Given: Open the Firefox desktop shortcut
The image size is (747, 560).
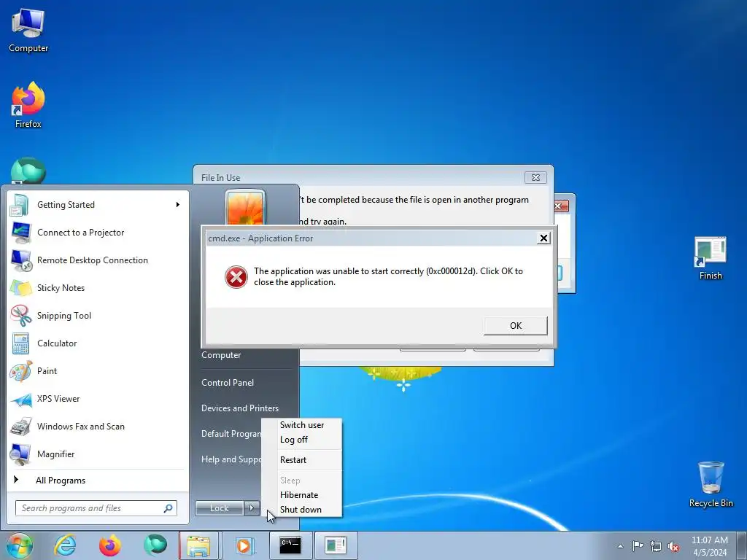Looking at the screenshot, I should (x=28, y=105).
